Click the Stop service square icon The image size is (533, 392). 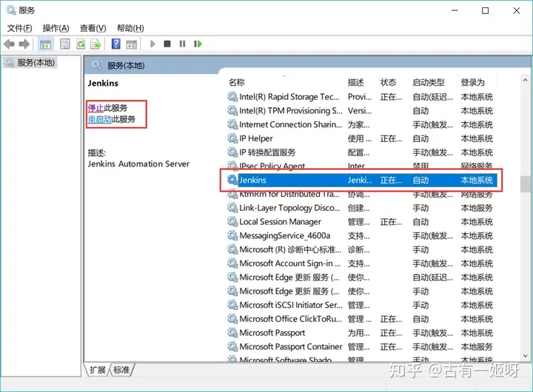pyautogui.click(x=167, y=44)
